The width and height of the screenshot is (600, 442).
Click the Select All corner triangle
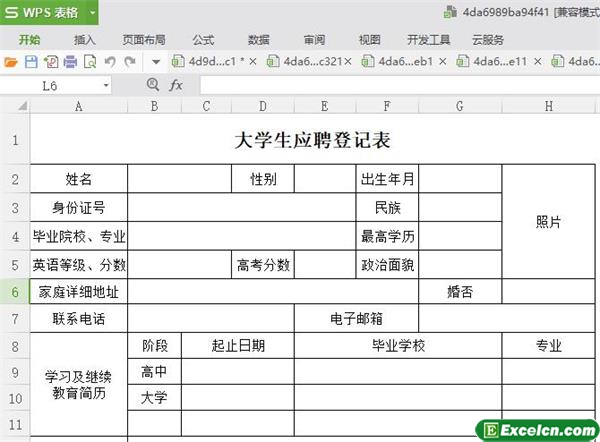22,106
